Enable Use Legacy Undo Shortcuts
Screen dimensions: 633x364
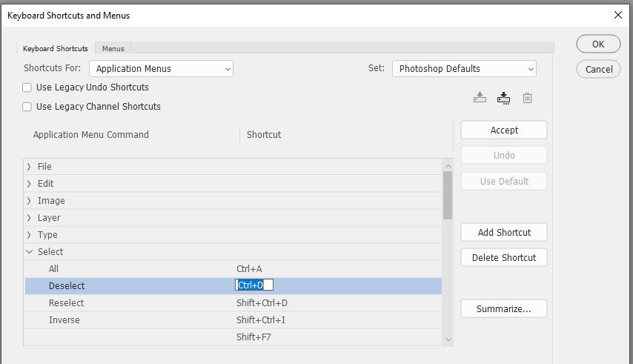(27, 87)
